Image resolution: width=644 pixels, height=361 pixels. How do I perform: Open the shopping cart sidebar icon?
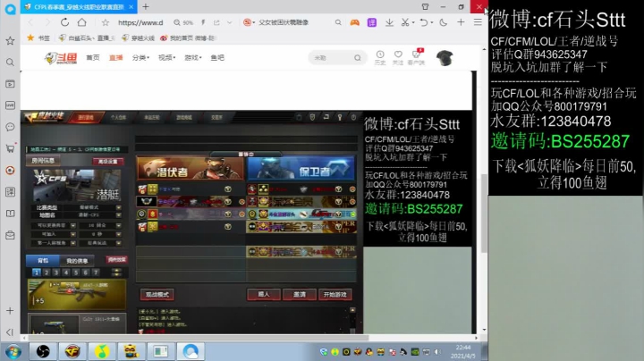(x=10, y=148)
